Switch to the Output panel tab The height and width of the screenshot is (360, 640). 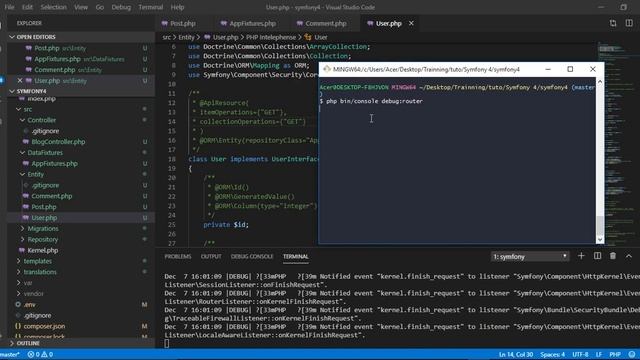coord(211,256)
